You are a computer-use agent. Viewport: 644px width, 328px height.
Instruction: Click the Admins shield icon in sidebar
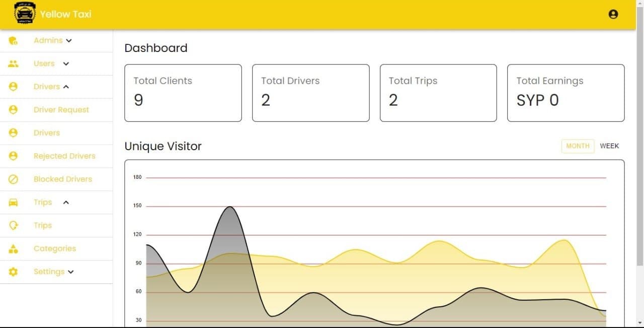(x=13, y=40)
